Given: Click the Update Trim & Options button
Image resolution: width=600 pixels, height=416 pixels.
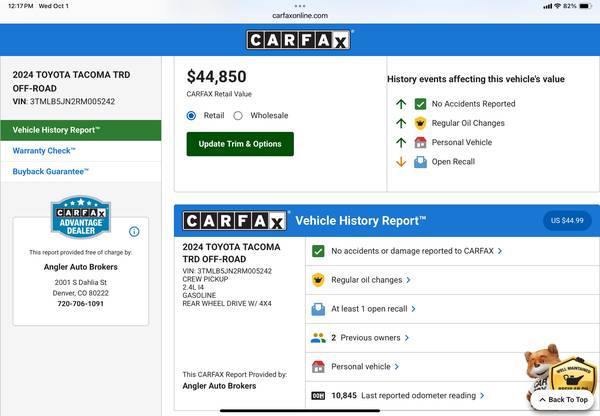Looking at the screenshot, I should point(240,144).
